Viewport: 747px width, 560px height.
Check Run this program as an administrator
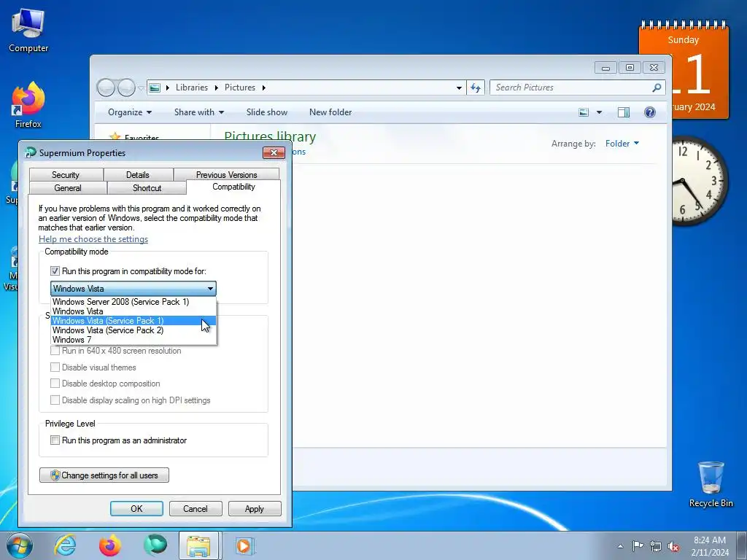[x=55, y=440]
